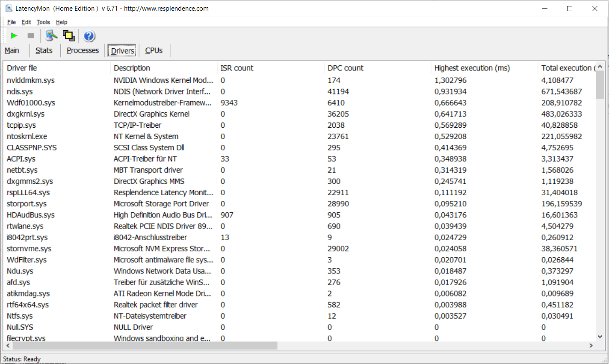Click the Microsoft Storage Port Driver description
Screen dimensions: 609x364
click(161, 204)
